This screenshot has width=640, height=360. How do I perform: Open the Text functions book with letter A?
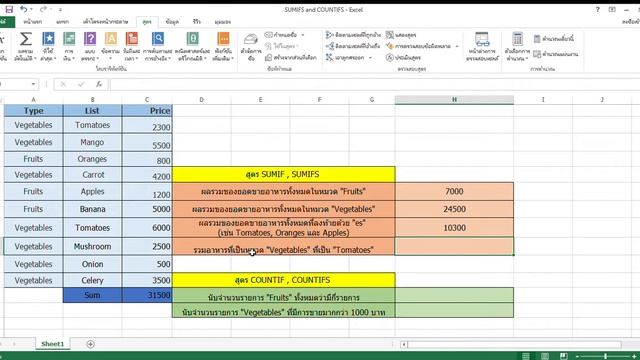coord(111,47)
